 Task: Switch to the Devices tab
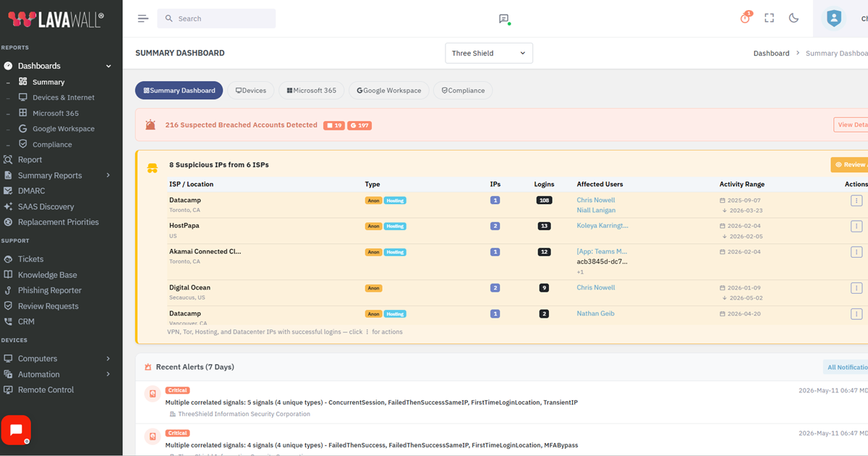(251, 90)
